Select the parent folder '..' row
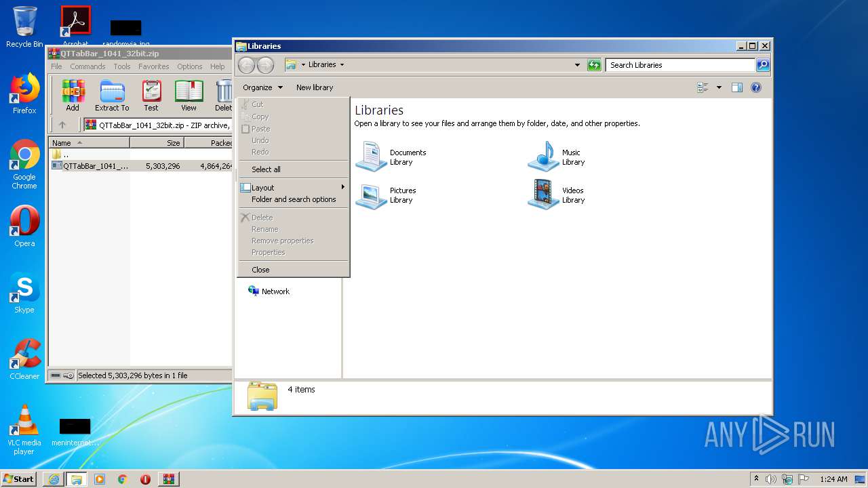 (141, 155)
